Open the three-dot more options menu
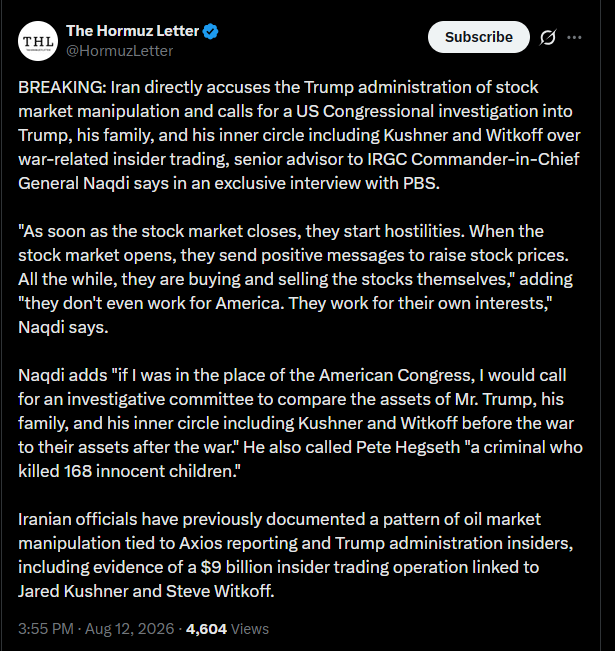 pyautogui.click(x=574, y=37)
